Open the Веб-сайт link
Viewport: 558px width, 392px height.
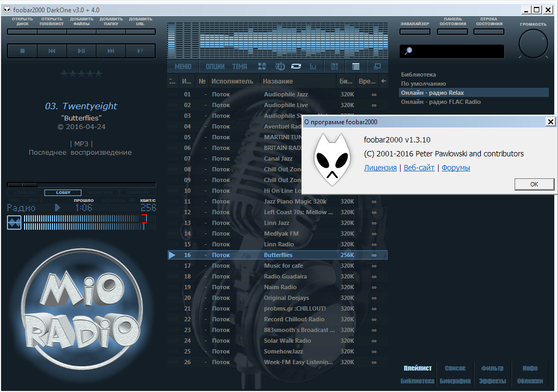pos(419,168)
